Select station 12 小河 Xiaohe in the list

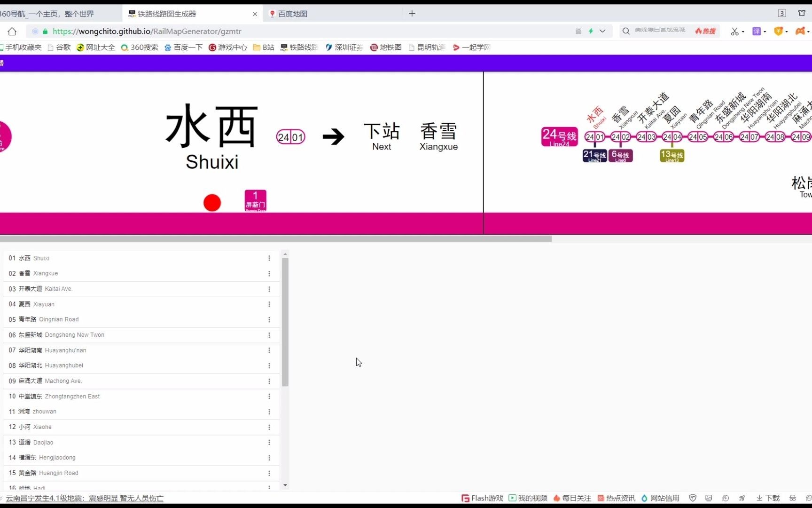[x=141, y=427]
